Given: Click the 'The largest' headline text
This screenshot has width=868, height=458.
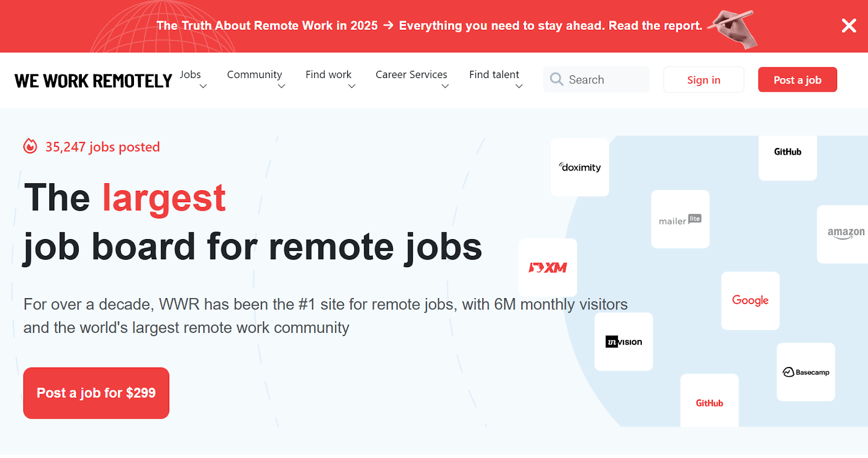Looking at the screenshot, I should (125, 198).
